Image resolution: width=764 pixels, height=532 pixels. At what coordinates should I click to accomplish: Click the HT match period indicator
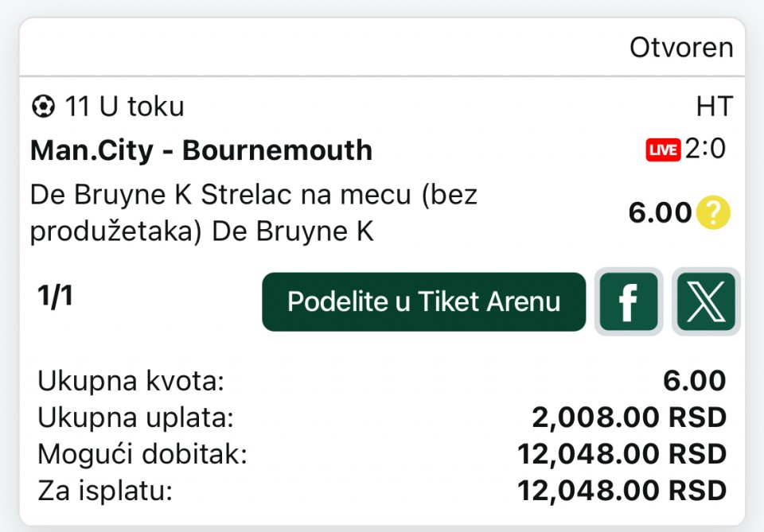click(x=715, y=107)
